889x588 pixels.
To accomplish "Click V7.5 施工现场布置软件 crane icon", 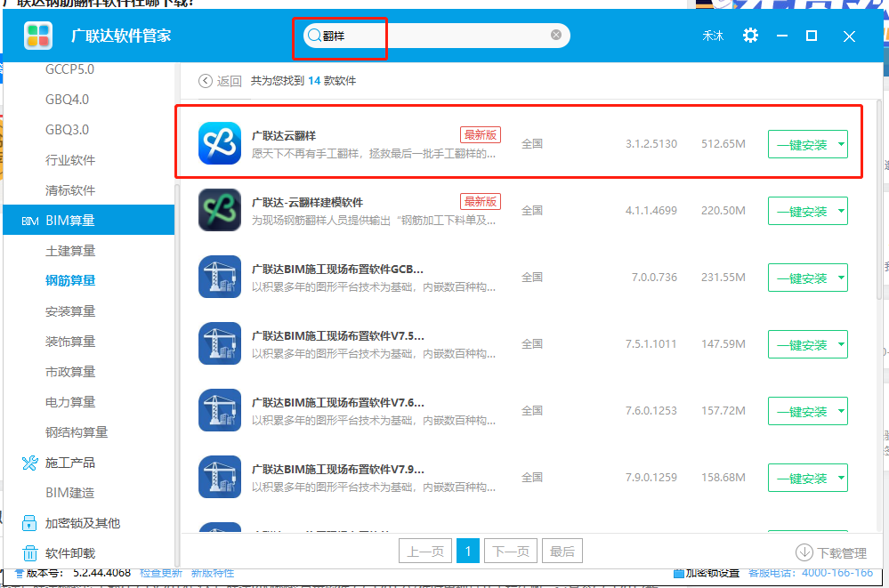I will tap(220, 343).
